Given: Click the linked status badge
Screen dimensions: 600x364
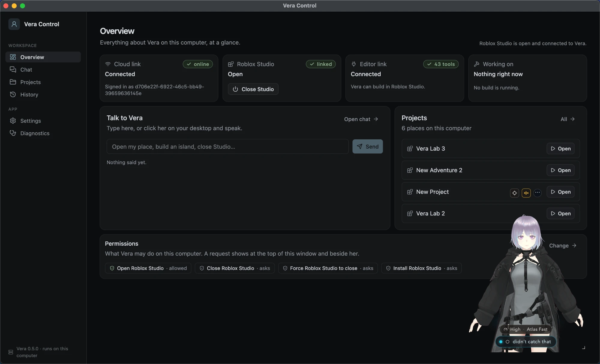Looking at the screenshot, I should (x=321, y=64).
